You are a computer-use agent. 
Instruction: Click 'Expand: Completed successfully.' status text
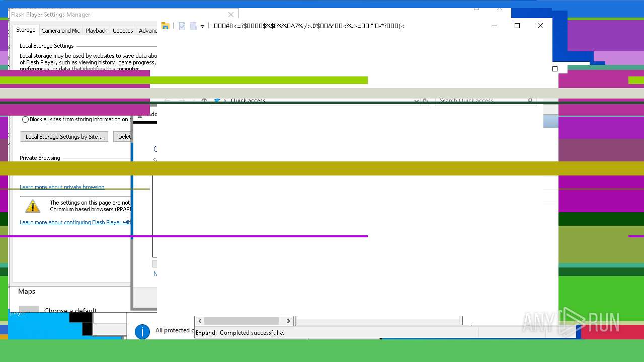tap(240, 333)
